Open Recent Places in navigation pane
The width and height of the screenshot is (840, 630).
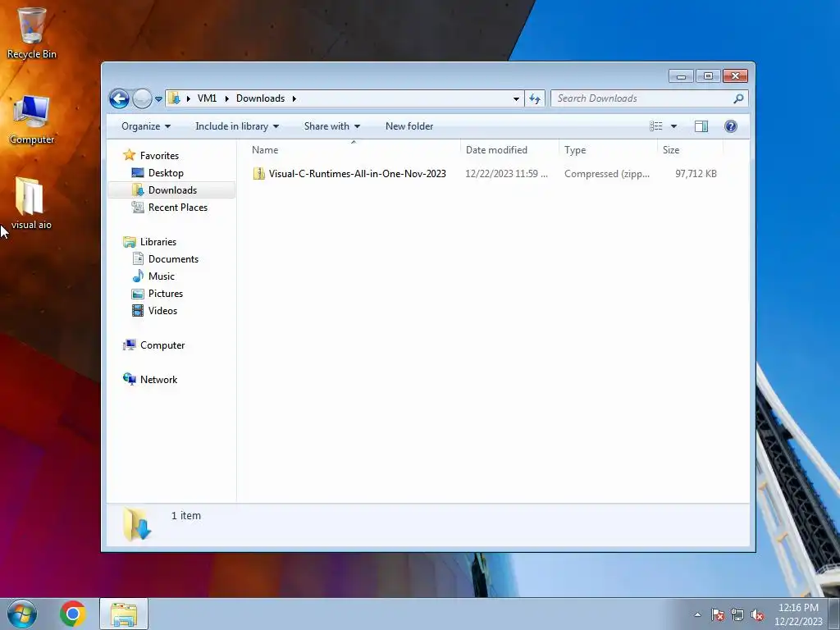click(x=178, y=208)
